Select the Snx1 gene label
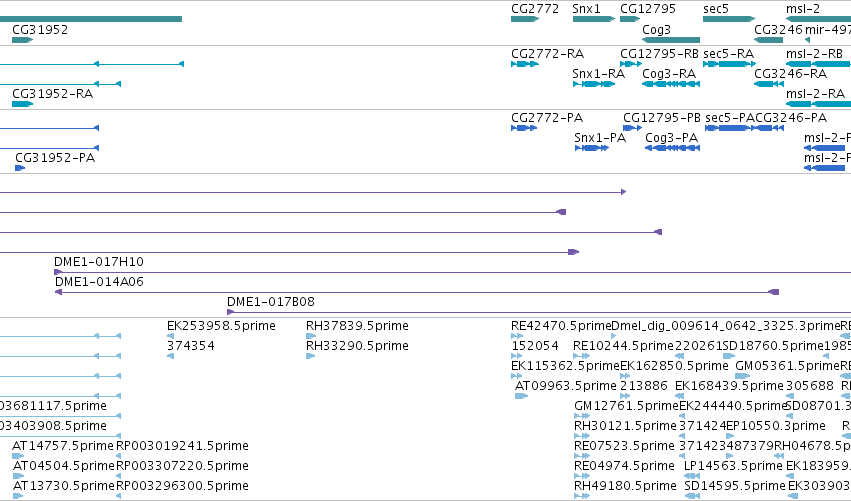 pyautogui.click(x=586, y=9)
